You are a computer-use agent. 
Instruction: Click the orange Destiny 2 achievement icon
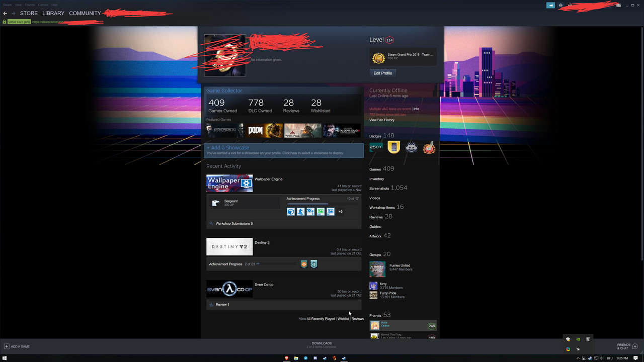pos(304,264)
